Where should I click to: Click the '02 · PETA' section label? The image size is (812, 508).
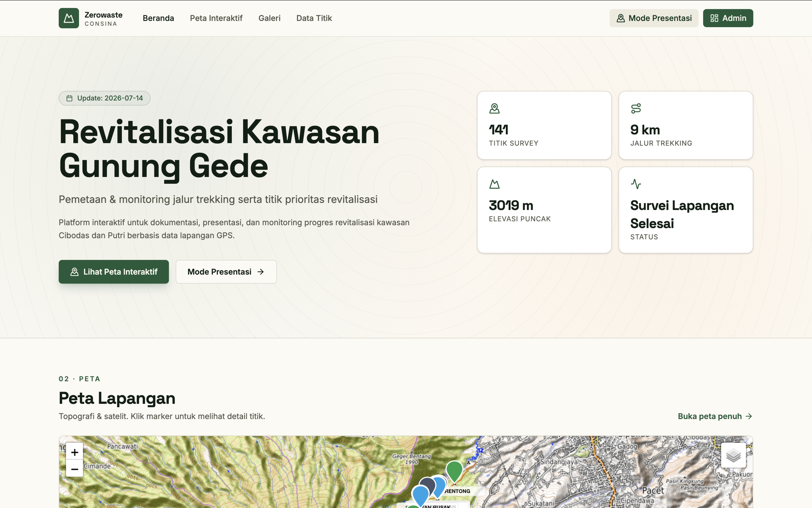[80, 379]
